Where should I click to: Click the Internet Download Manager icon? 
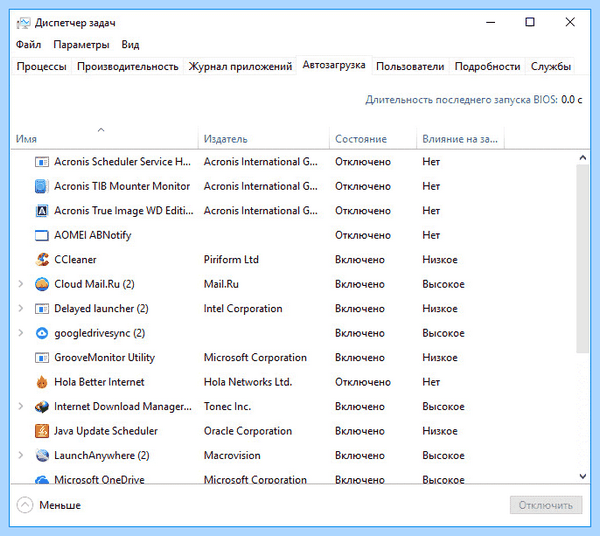42,407
